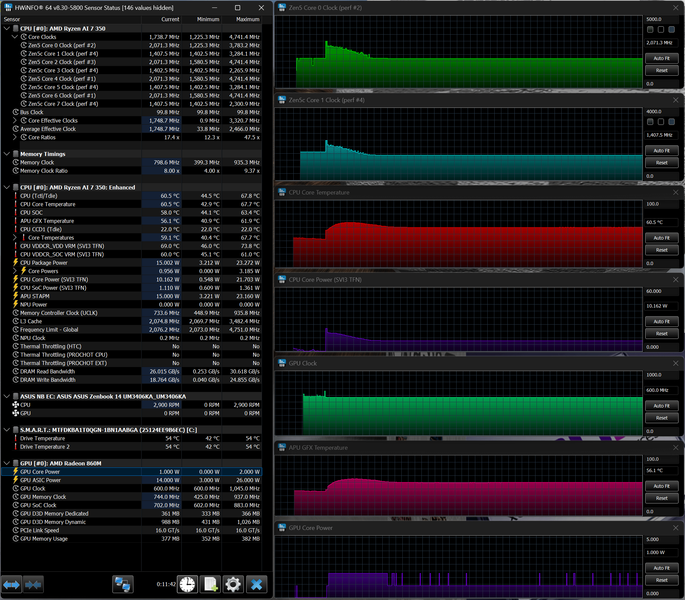Expand the Core Ratios row

15,137
